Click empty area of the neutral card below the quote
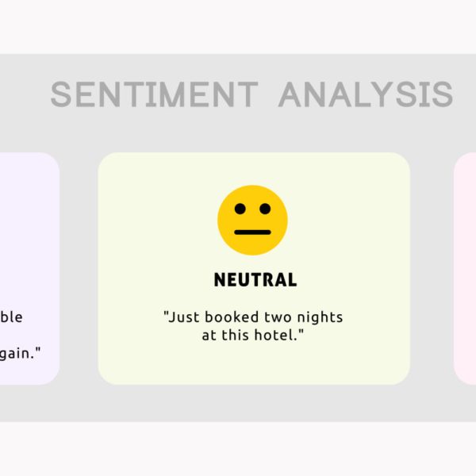Image resolution: width=476 pixels, height=476 pixels. pyautogui.click(x=254, y=364)
